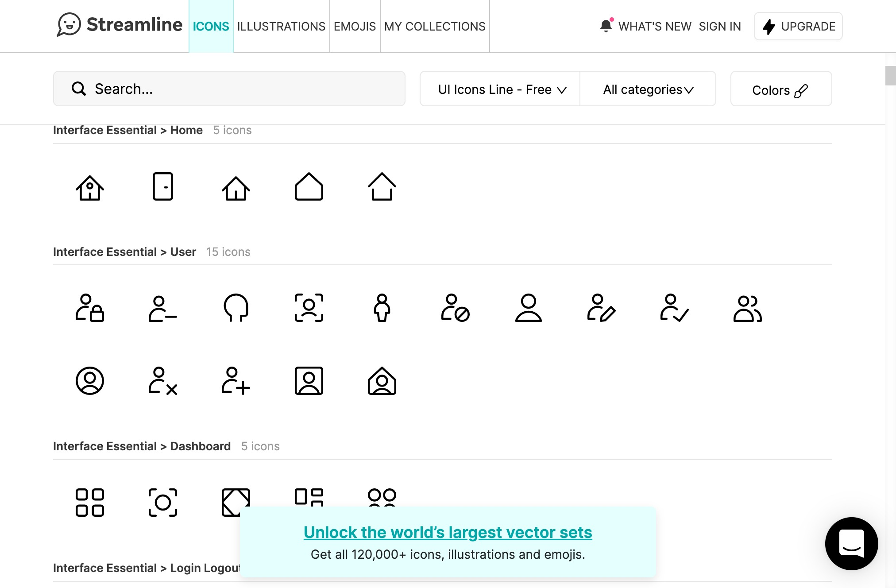Click the Upgrade button
The width and height of the screenshot is (896, 588).
pos(798,27)
